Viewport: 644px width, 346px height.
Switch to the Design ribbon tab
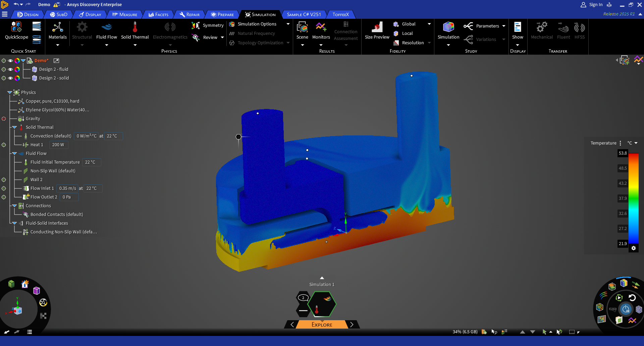click(28, 14)
